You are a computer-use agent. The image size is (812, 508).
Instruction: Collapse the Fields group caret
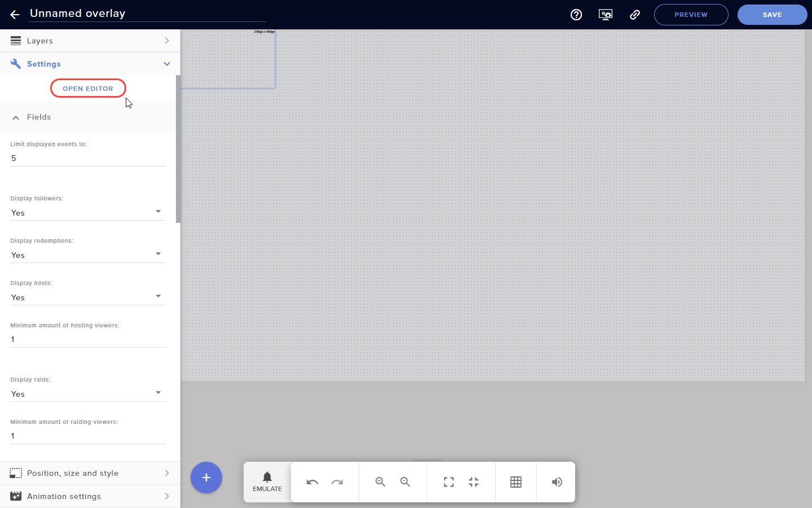pos(16,117)
